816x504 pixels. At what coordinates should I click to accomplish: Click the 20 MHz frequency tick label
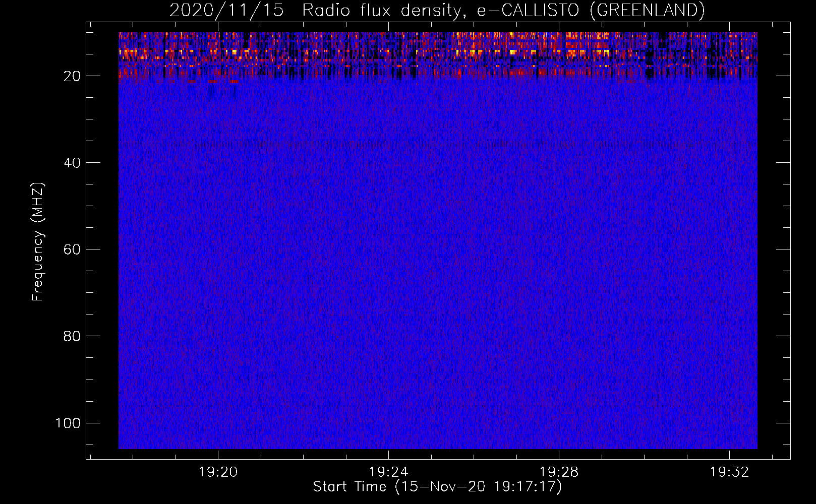coord(72,76)
